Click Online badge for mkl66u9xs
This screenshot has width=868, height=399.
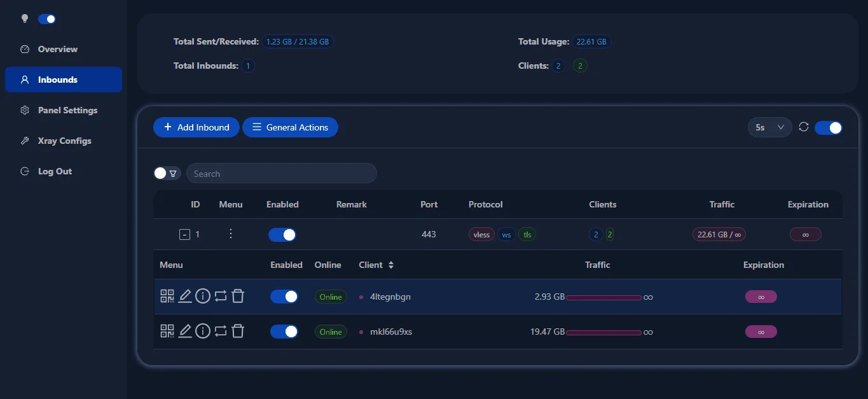pos(331,332)
